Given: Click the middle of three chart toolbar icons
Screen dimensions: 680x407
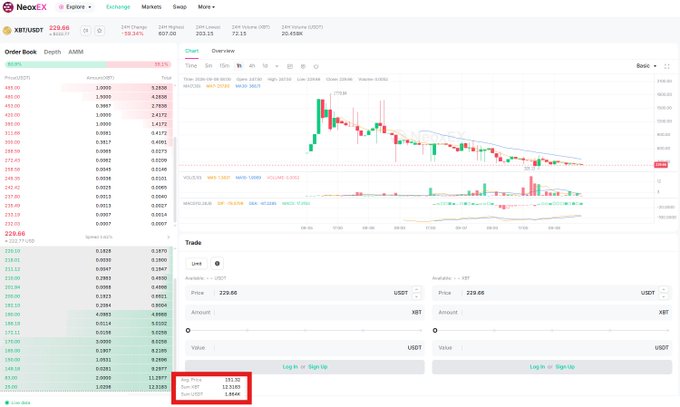Looking at the screenshot, I should point(303,66).
